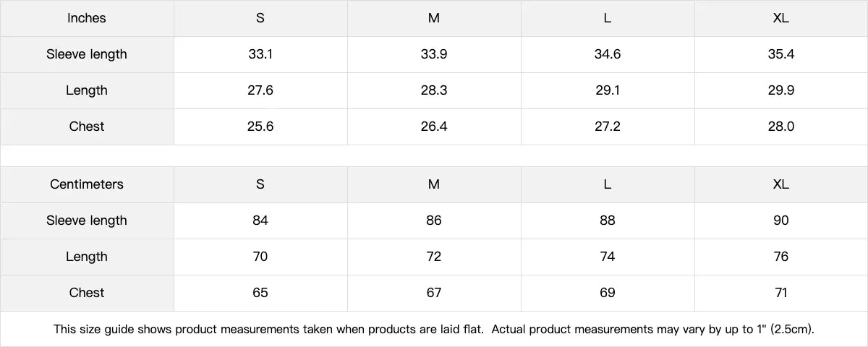
Task: Click the 84 sleeve length cell
Action: click(260, 220)
